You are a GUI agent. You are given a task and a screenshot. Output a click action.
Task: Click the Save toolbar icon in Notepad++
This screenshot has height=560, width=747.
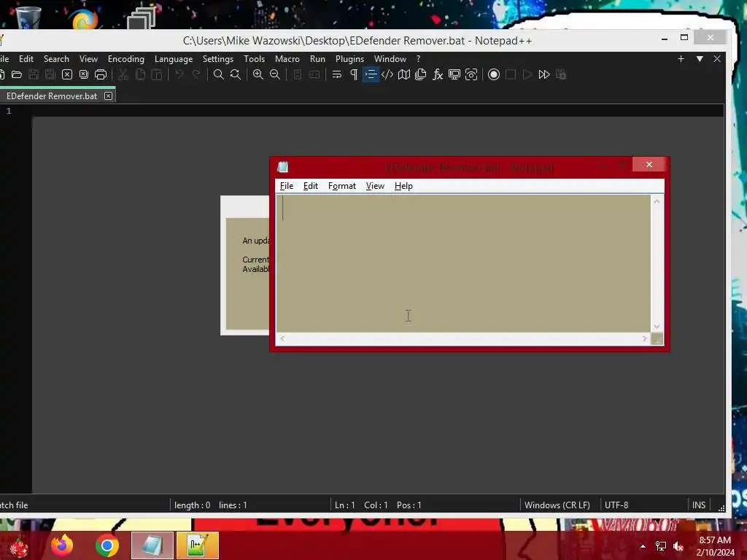(x=34, y=74)
